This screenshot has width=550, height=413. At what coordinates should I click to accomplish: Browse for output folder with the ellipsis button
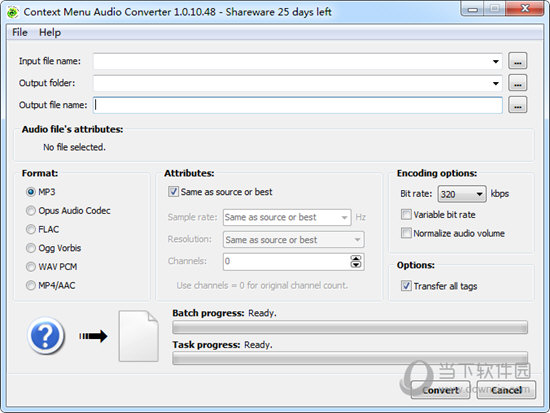(517, 84)
